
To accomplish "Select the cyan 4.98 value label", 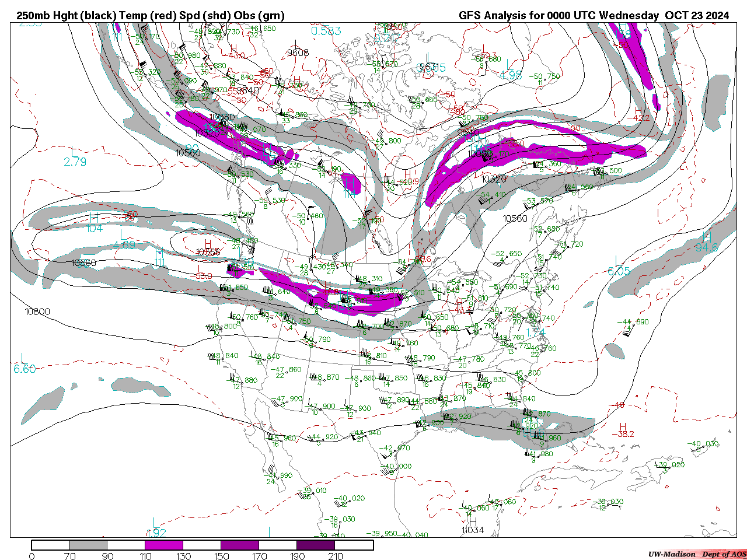I will pyautogui.click(x=511, y=75).
